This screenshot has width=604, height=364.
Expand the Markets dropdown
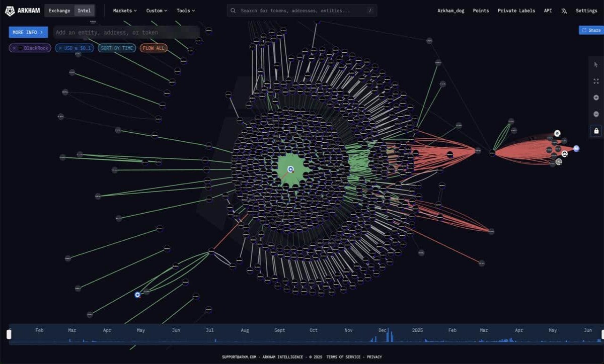click(125, 11)
